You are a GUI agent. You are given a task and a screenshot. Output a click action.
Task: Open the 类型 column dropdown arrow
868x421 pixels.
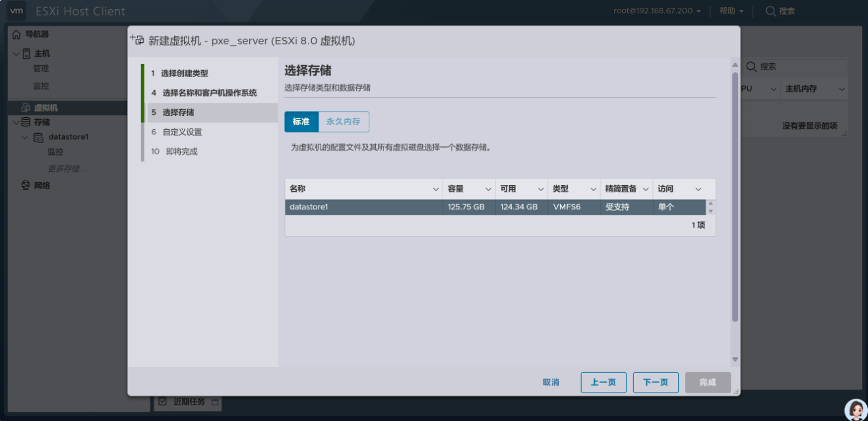click(x=594, y=189)
